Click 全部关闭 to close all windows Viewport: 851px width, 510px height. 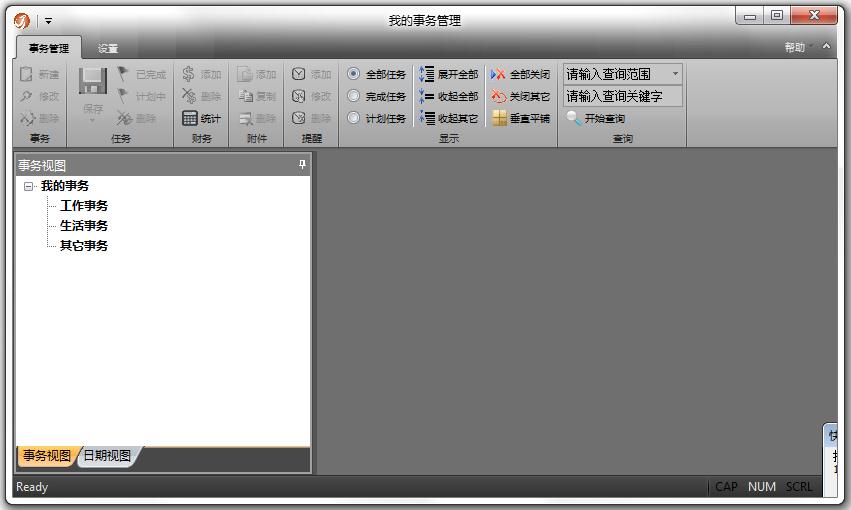(x=520, y=74)
